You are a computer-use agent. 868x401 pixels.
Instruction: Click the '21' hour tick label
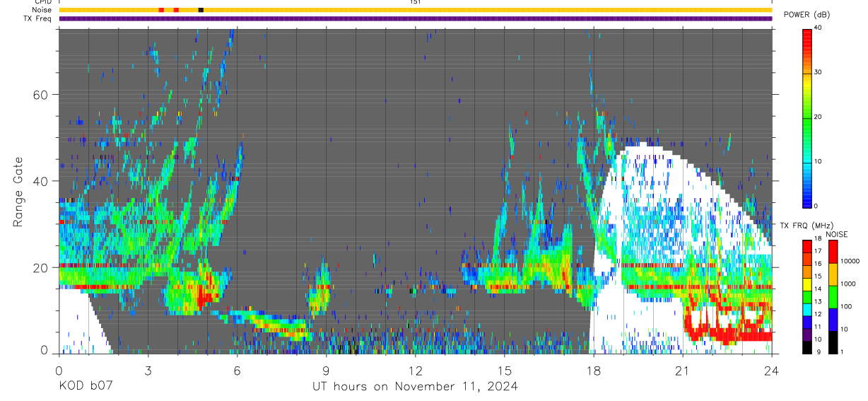point(682,370)
